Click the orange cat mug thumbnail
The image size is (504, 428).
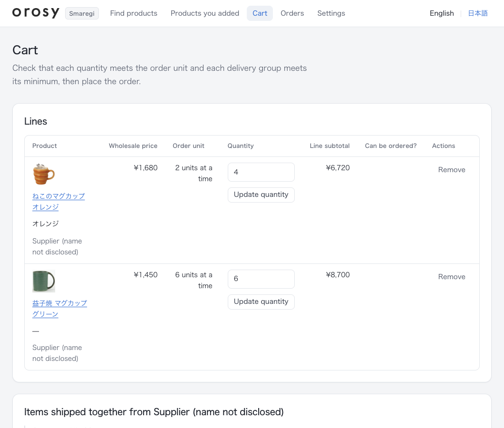[x=44, y=174]
